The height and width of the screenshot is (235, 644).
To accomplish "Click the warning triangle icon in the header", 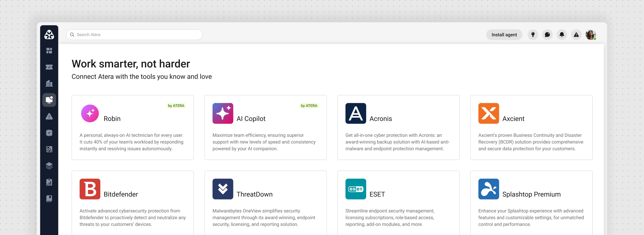I will click(x=576, y=35).
